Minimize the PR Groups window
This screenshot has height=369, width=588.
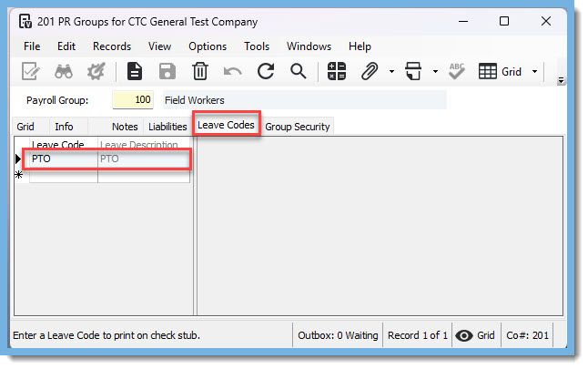pos(463,21)
